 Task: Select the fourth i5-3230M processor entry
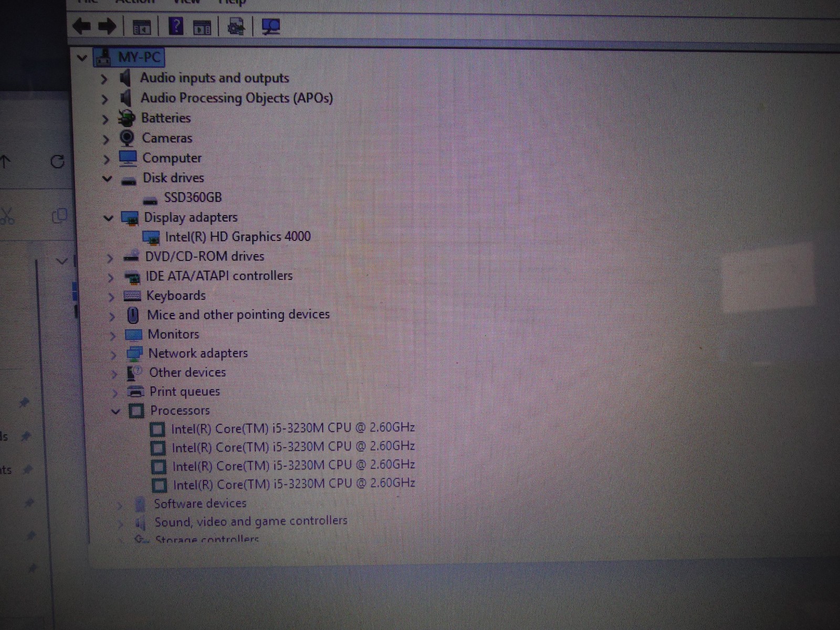pyautogui.click(x=294, y=484)
